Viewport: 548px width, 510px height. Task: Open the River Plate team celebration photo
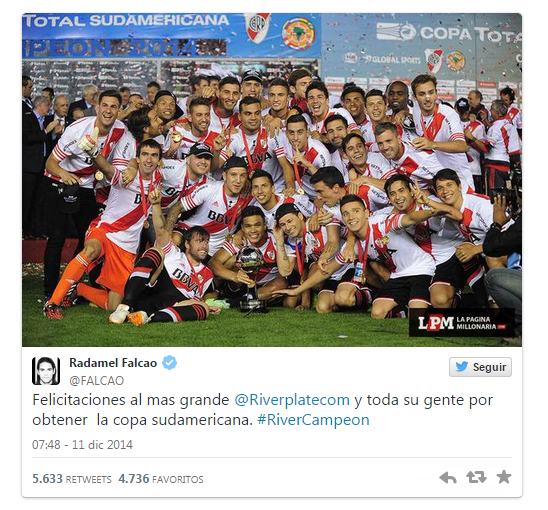click(x=272, y=180)
